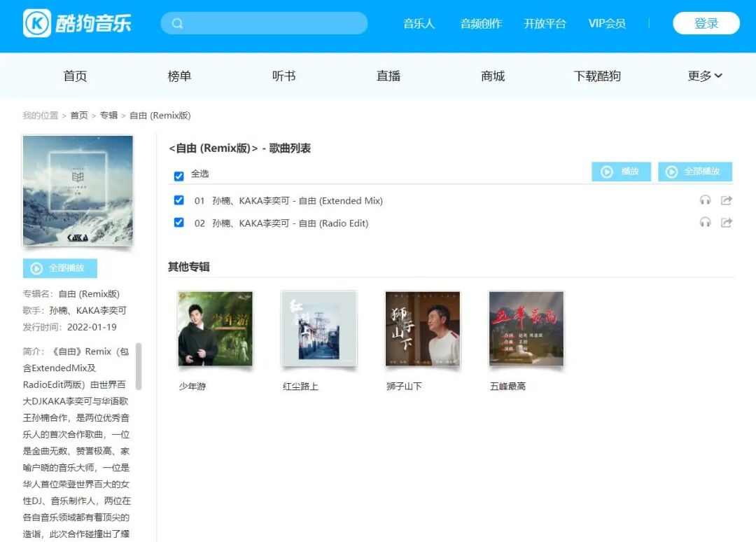Click the singer text 孙楠、KAKA李奕可 in album info
The image size is (756, 542).
(x=87, y=310)
